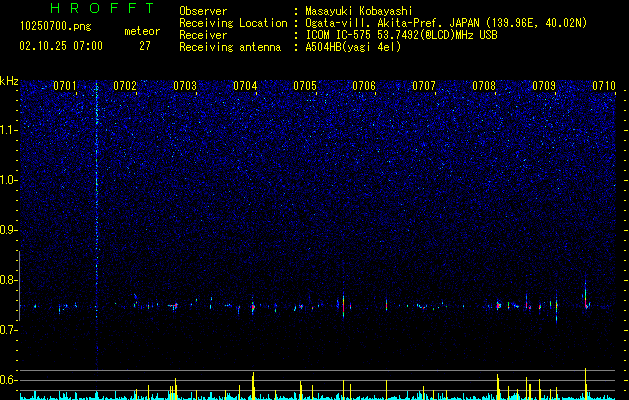Click the meteor count label

(x=142, y=31)
